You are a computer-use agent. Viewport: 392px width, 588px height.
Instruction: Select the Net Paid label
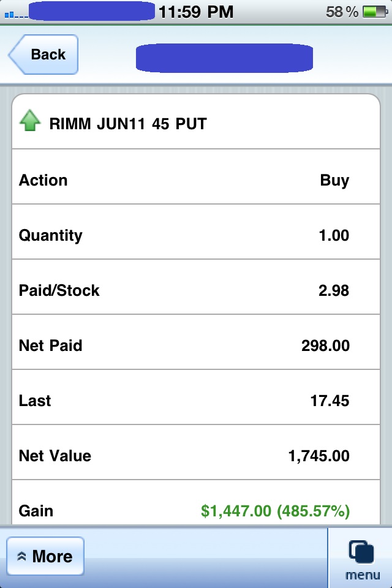coord(50,345)
